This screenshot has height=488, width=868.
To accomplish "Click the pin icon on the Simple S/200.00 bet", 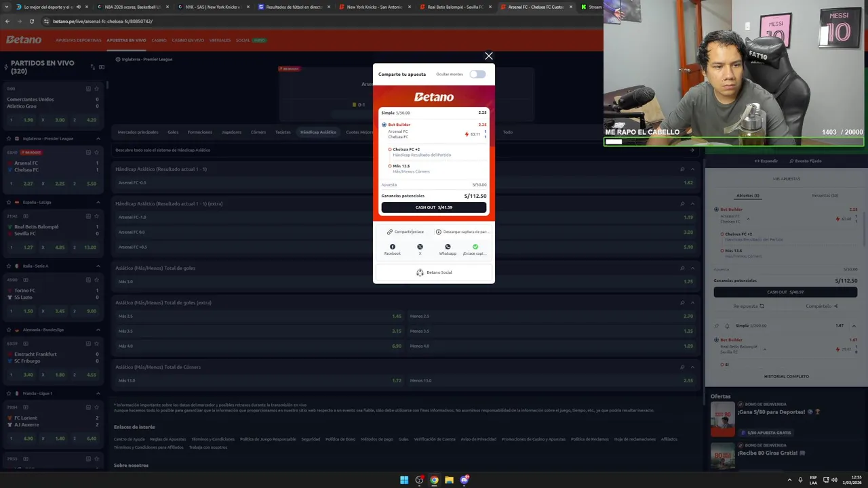I will [x=717, y=326].
